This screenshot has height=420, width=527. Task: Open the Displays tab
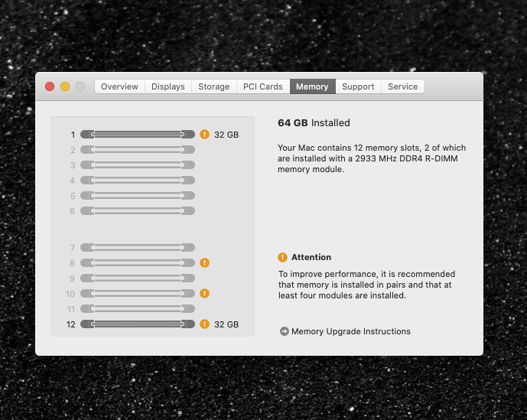(x=168, y=86)
